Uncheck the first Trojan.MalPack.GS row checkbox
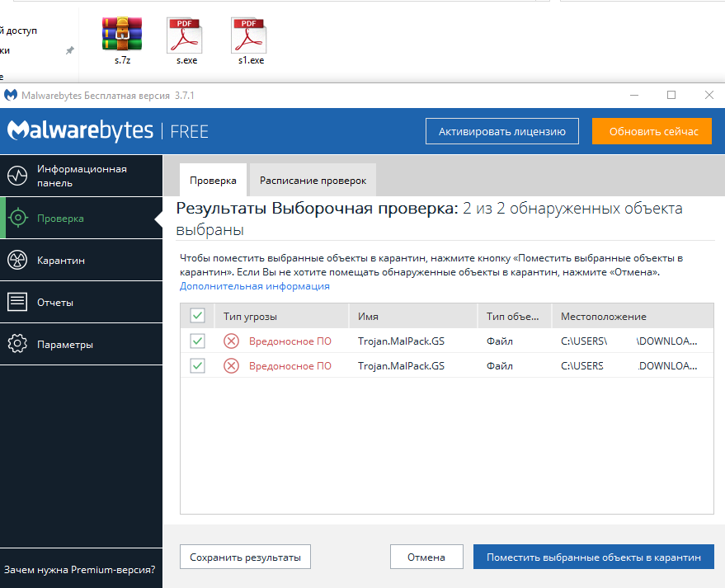Screen dimensions: 725x588 [x=197, y=341]
